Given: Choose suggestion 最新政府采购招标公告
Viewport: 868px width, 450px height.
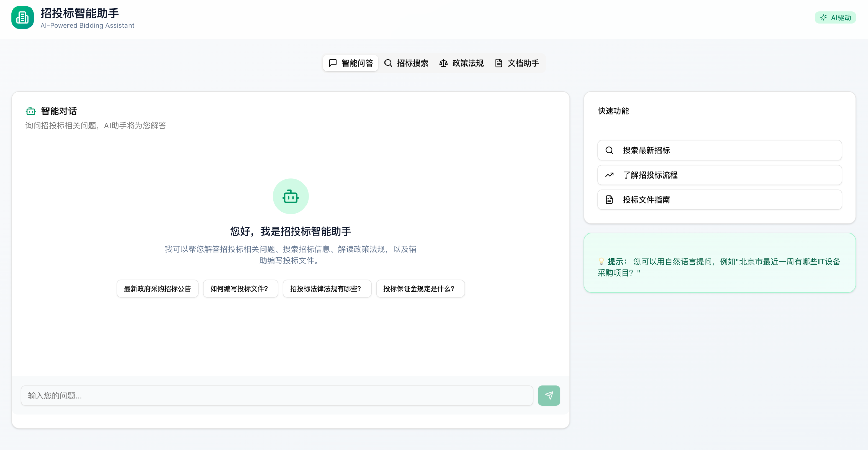Looking at the screenshot, I should 157,289.
